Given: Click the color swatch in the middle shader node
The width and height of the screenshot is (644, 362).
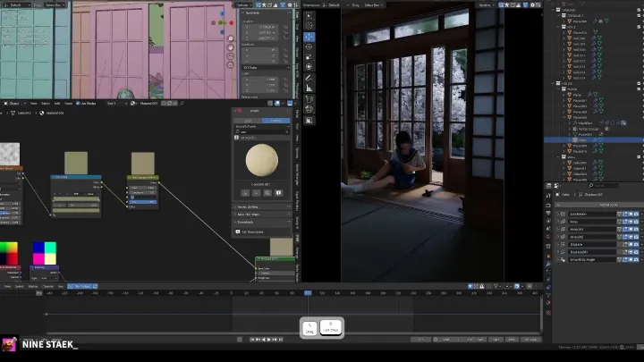Looking at the screenshot, I should (x=143, y=164).
